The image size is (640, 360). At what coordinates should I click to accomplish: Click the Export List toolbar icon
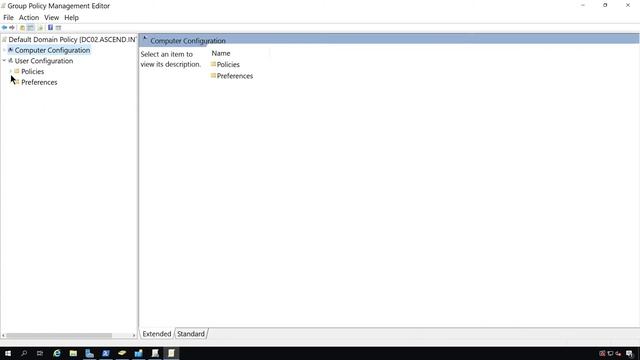[40, 28]
